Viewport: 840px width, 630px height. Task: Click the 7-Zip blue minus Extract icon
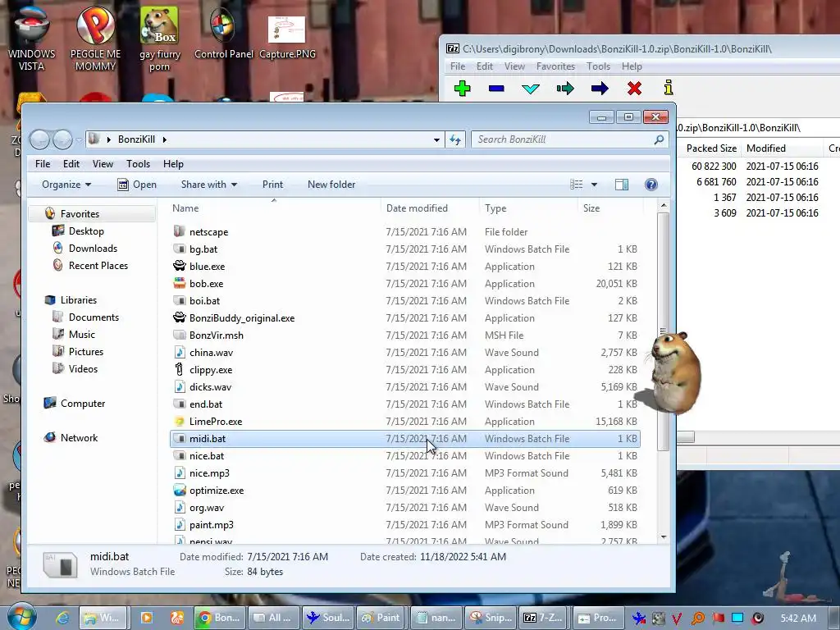tap(496, 89)
